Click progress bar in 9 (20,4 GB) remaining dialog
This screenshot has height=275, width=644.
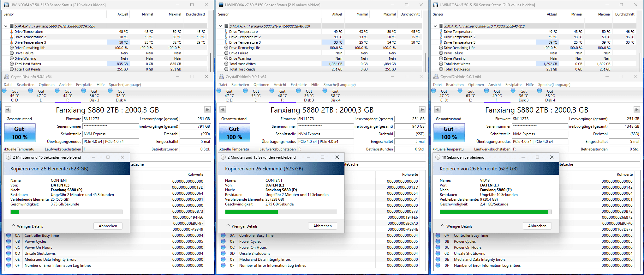pos(496,212)
